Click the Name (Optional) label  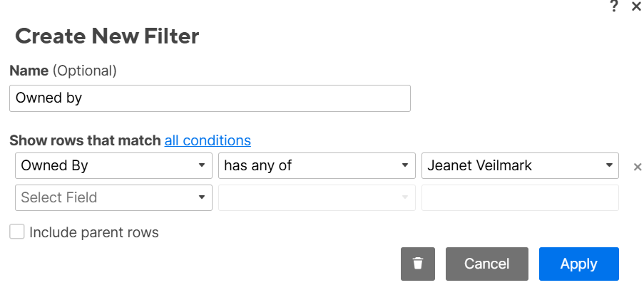click(63, 71)
